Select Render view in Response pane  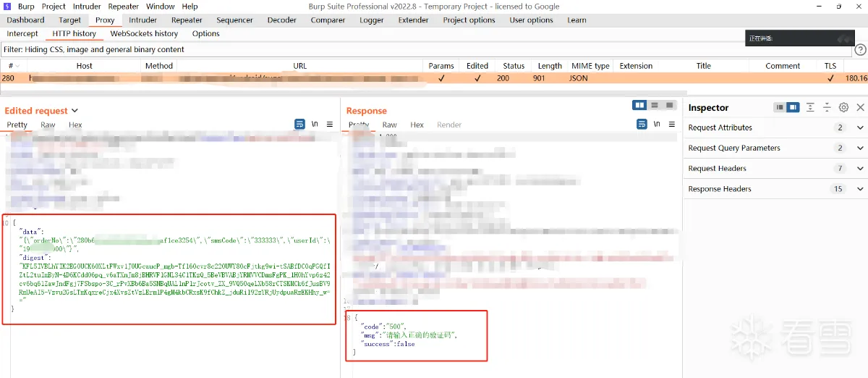coord(449,125)
